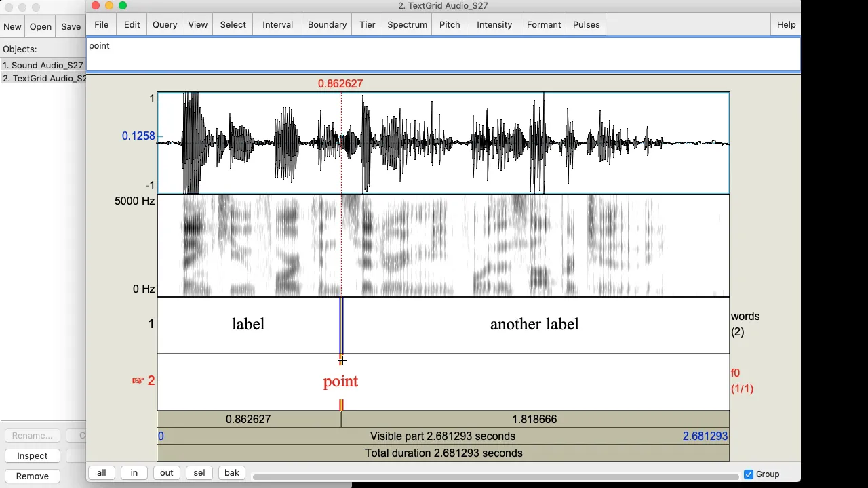Open the Pitch menu
This screenshot has width=868, height=488.
pos(450,24)
